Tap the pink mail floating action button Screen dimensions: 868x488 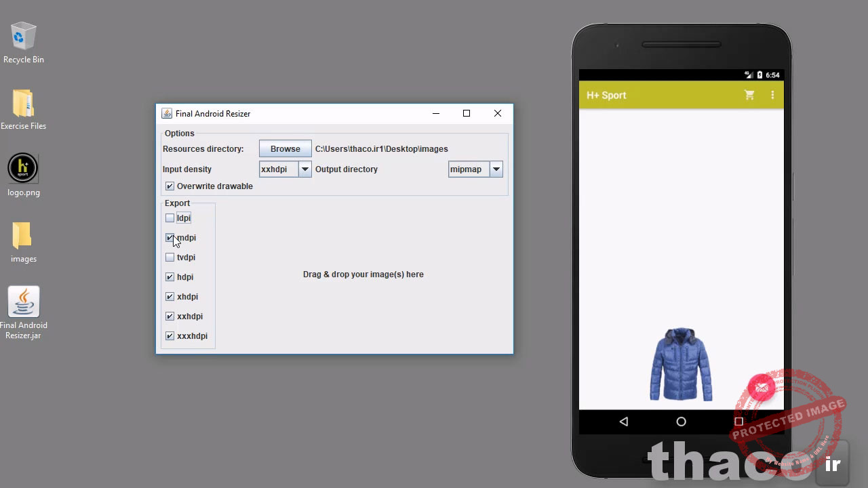[761, 388]
